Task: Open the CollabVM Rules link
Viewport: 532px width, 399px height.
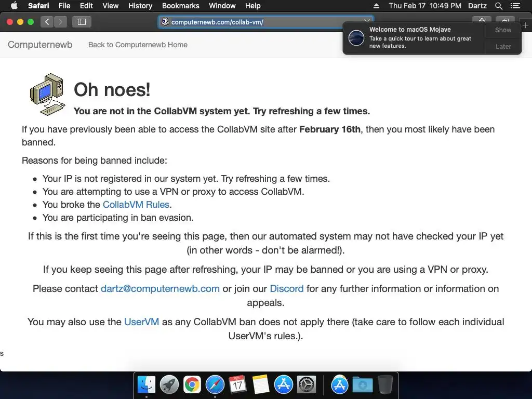Action: (136, 205)
